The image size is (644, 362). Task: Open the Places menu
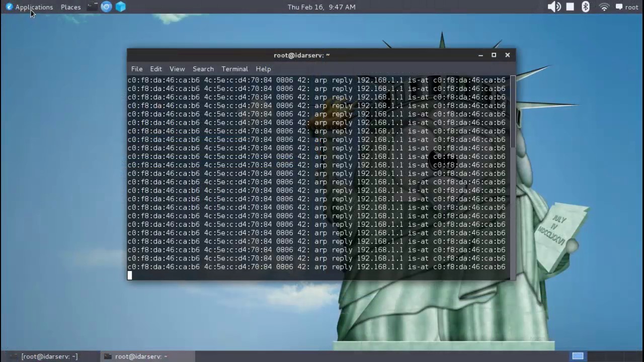point(70,7)
